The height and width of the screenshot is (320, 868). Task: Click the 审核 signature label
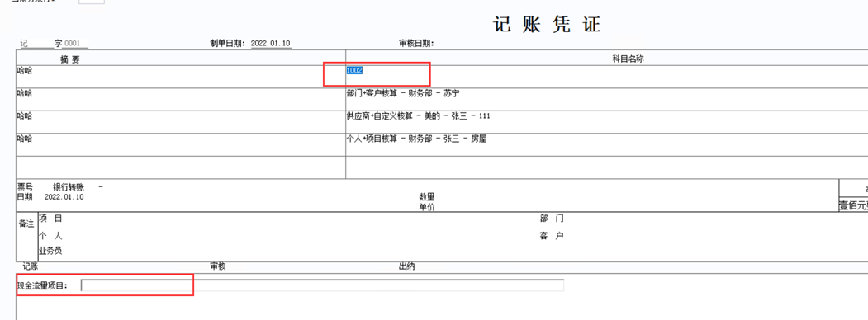click(218, 266)
